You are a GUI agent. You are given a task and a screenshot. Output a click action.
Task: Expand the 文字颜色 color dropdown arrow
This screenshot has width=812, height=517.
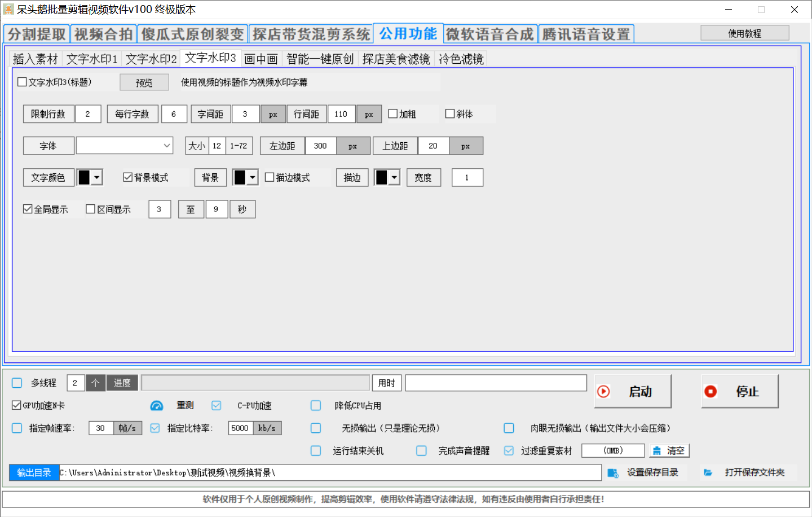(97, 177)
